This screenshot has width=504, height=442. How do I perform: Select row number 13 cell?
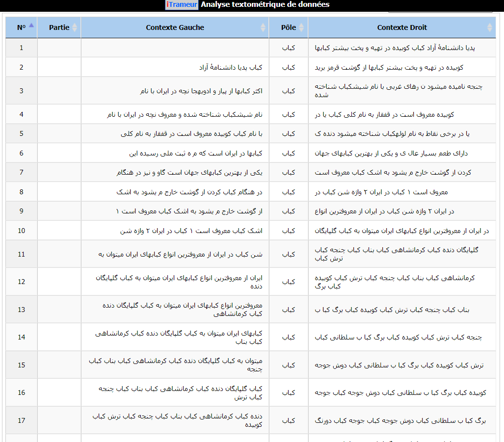[x=21, y=310]
